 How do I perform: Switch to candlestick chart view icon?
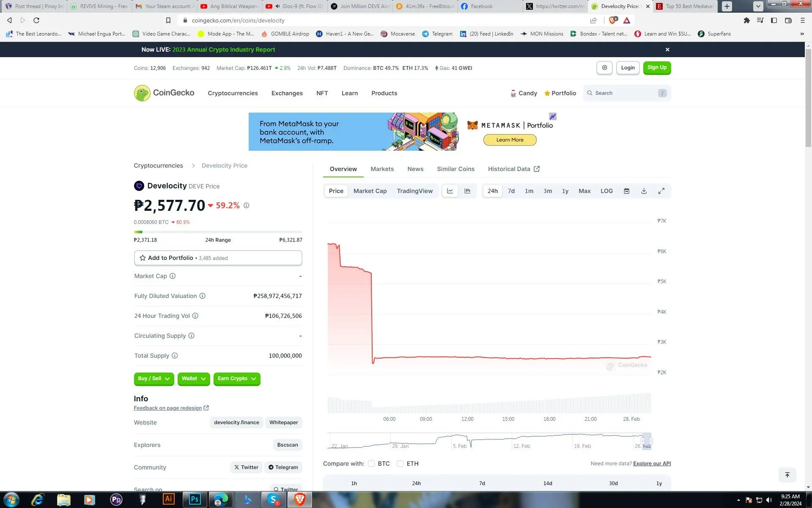pyautogui.click(x=467, y=191)
